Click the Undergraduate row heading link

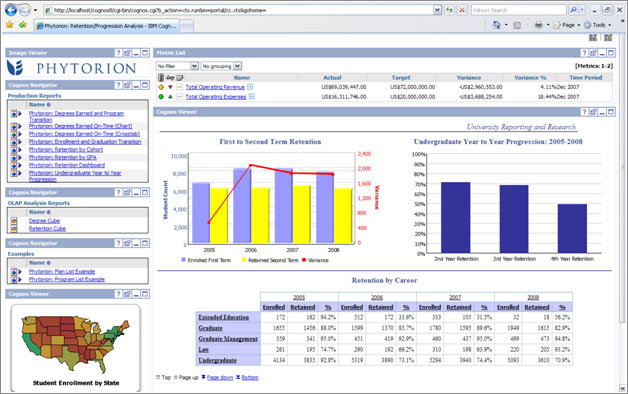217,360
